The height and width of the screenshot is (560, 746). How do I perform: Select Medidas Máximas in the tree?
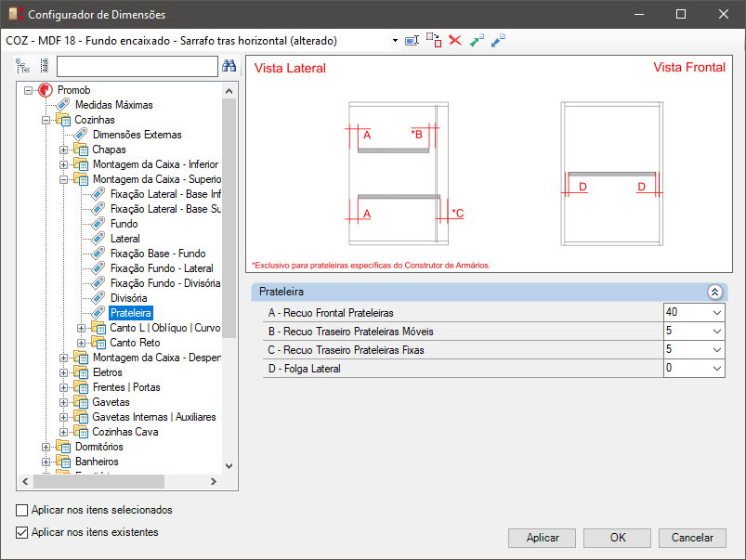pyautogui.click(x=113, y=105)
